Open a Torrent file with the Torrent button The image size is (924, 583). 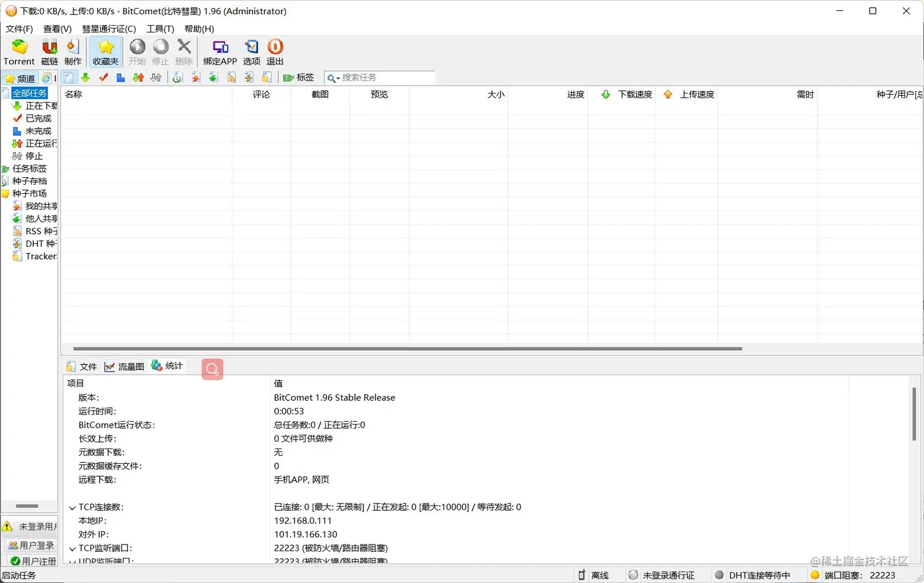(x=19, y=52)
